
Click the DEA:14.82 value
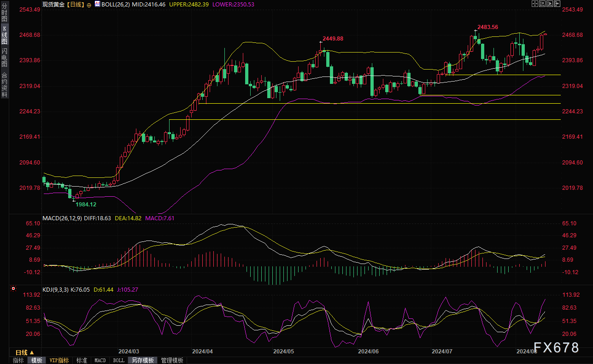coord(128,218)
